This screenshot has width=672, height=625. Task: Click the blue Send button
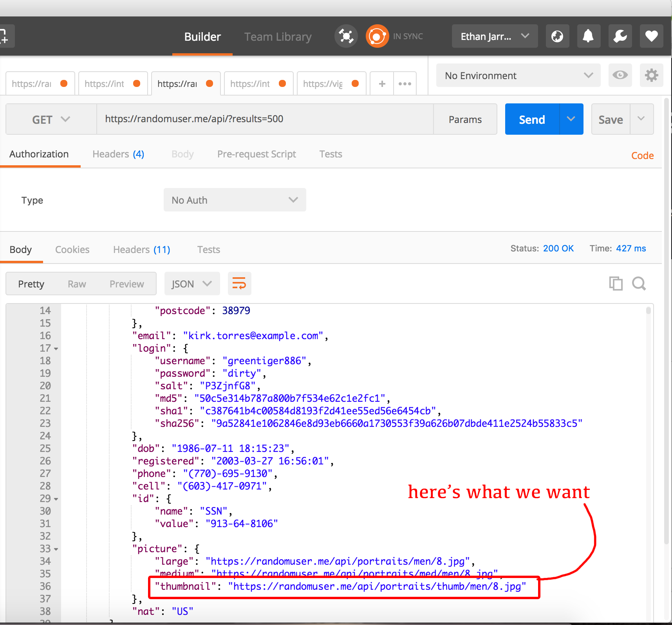(x=532, y=119)
